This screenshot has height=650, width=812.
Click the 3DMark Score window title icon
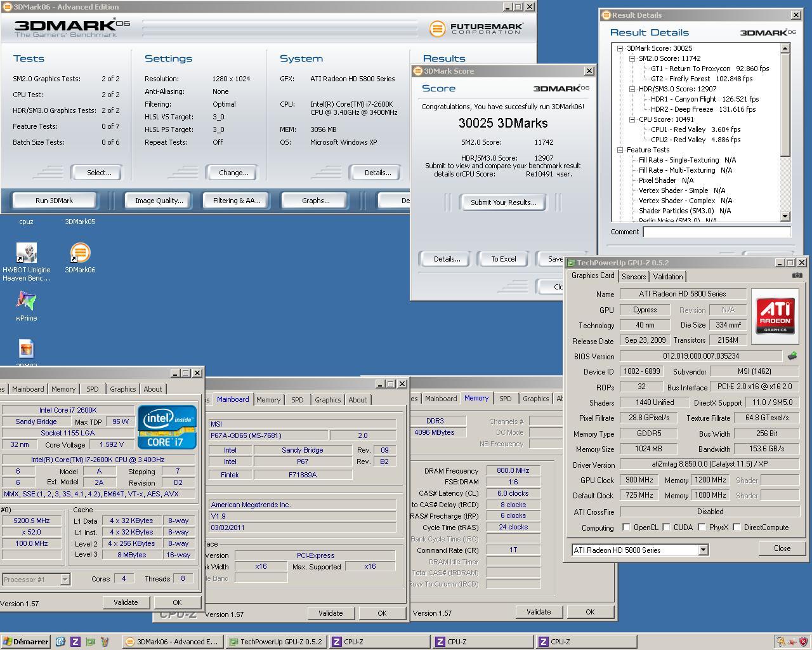click(417, 71)
